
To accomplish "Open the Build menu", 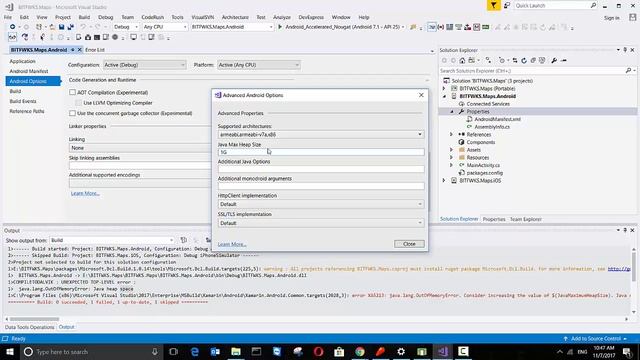I will [x=84, y=17].
